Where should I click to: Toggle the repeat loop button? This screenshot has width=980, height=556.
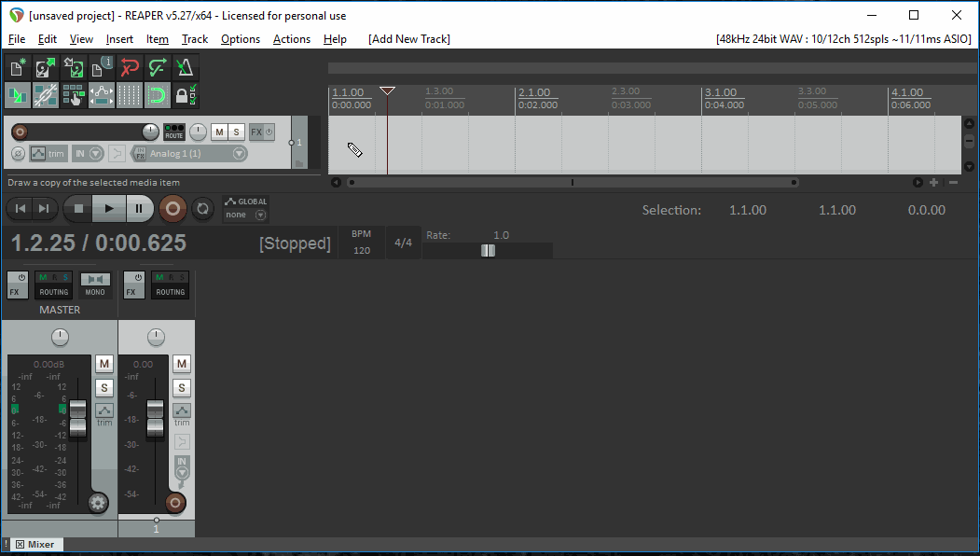(202, 209)
